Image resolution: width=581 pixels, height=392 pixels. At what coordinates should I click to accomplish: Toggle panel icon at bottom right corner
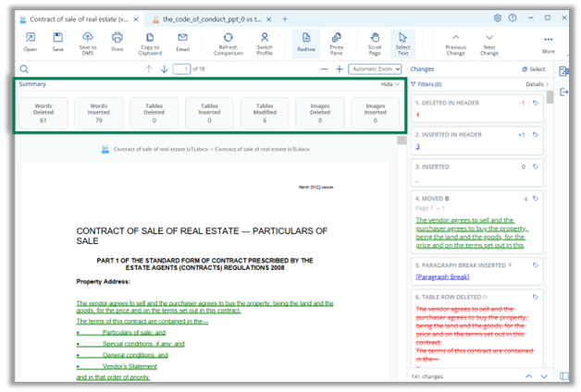click(x=563, y=376)
